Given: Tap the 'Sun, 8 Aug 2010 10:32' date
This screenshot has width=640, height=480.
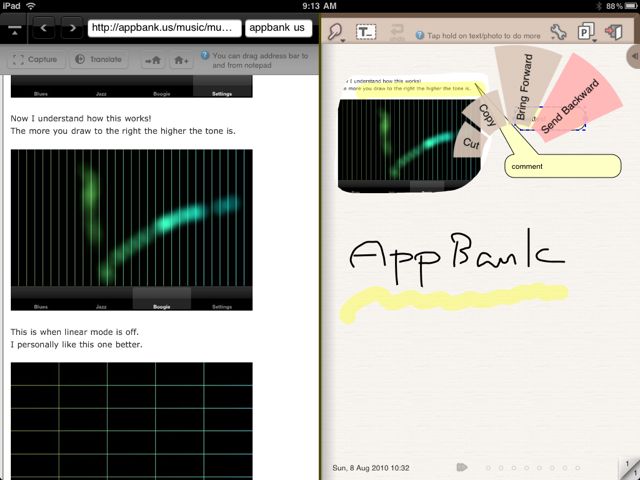Looking at the screenshot, I should tap(371, 468).
